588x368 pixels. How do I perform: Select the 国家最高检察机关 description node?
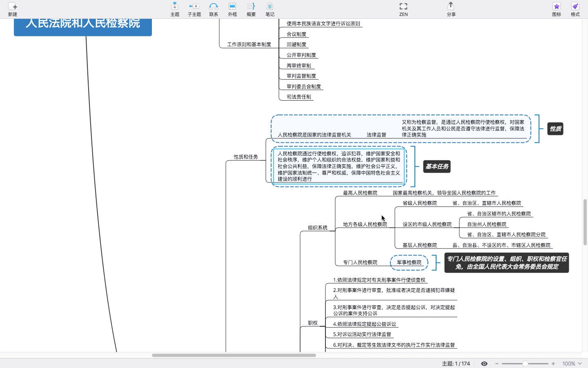click(x=444, y=193)
